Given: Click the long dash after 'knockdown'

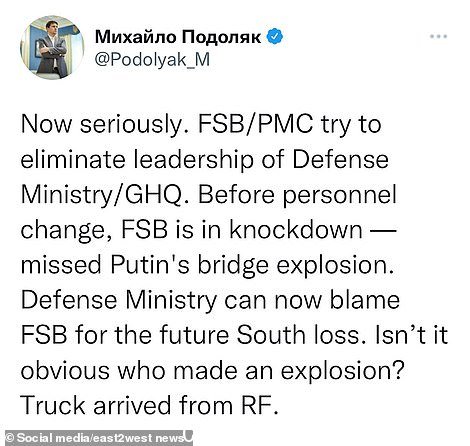Looking at the screenshot, I should [378, 231].
